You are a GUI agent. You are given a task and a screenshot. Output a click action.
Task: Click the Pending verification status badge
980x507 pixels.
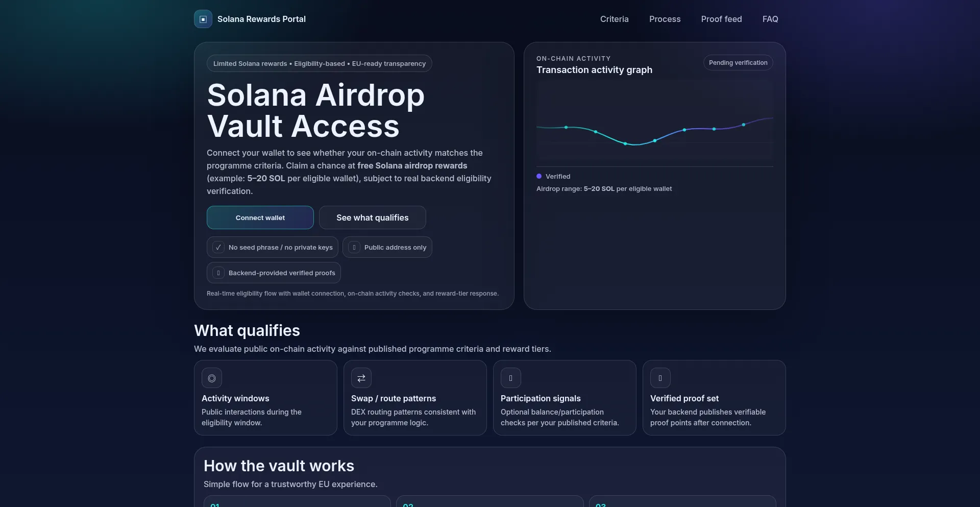pos(738,63)
